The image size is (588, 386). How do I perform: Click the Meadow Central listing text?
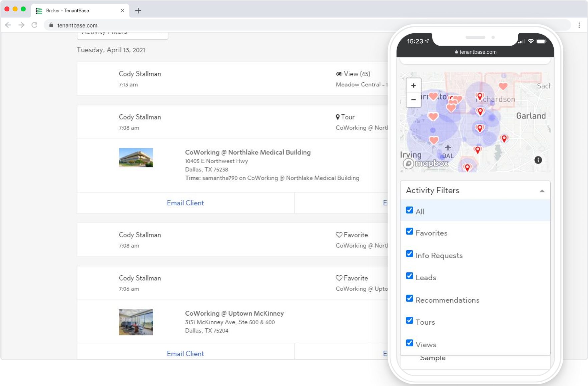tap(362, 85)
